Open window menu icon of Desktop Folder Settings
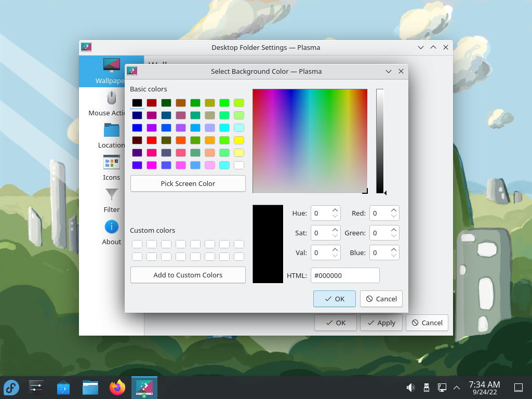The height and width of the screenshot is (399, 532). pyautogui.click(x=86, y=47)
